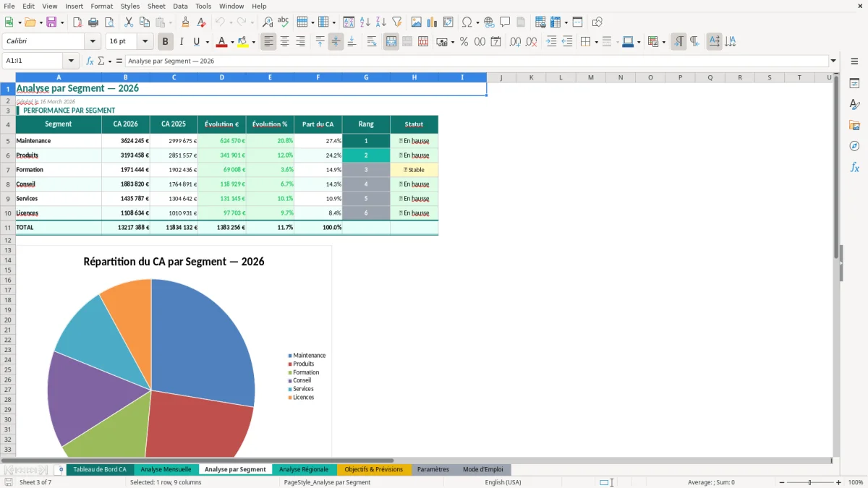
Task: Open the Data menu
Action: [180, 6]
